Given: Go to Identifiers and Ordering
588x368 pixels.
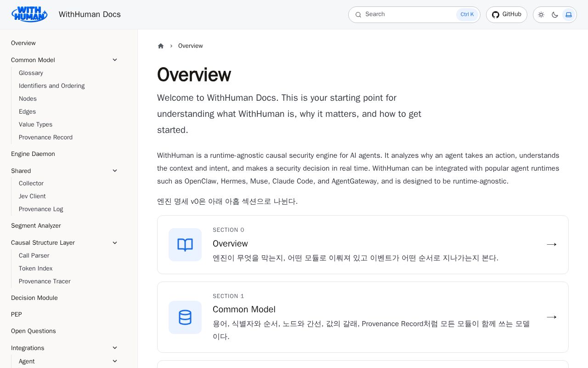Looking at the screenshot, I should tap(51, 86).
